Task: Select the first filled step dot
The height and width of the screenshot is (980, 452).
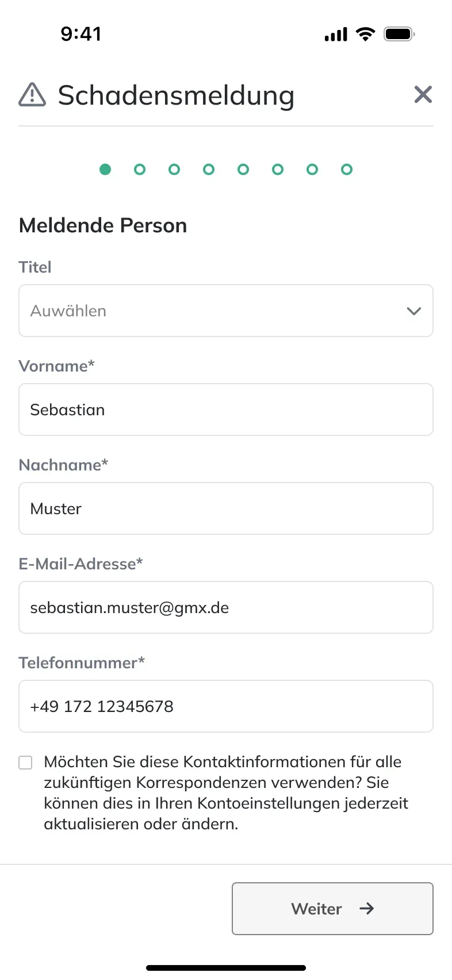Action: pyautogui.click(x=105, y=169)
